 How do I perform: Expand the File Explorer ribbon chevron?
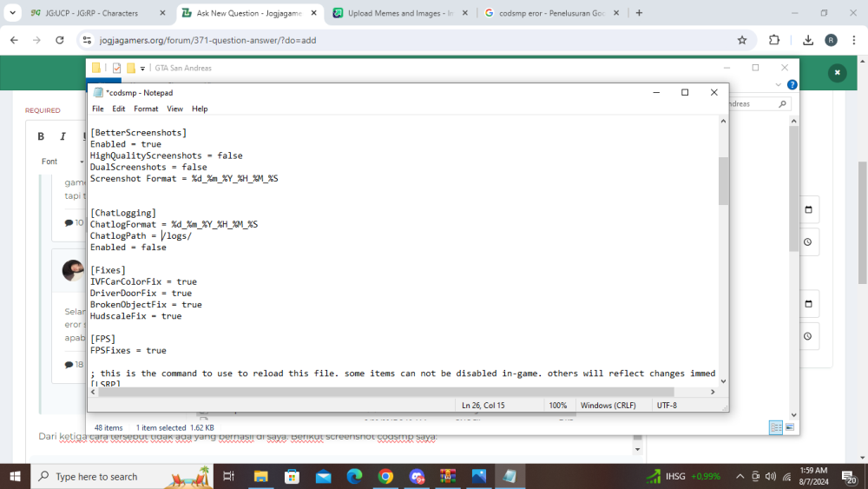779,85
